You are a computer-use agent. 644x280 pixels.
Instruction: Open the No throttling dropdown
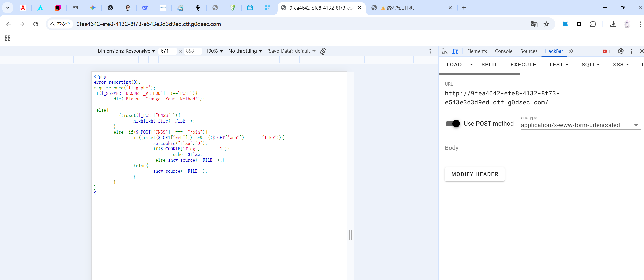point(245,51)
